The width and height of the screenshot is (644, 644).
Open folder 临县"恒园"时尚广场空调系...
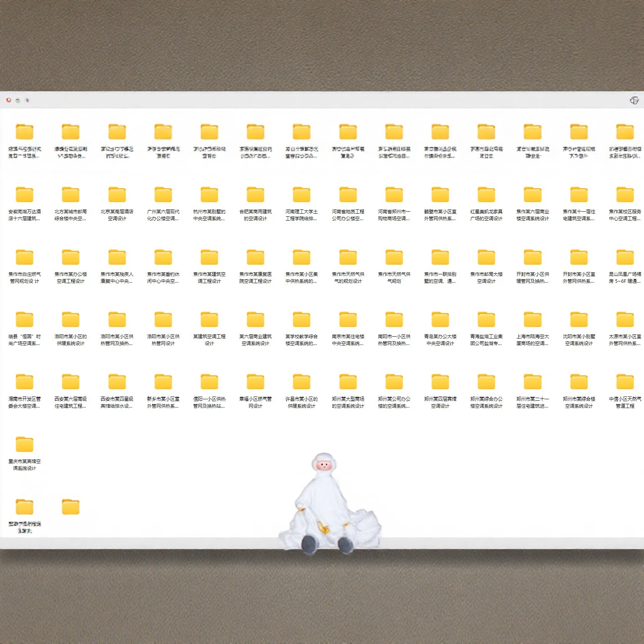click(25, 320)
